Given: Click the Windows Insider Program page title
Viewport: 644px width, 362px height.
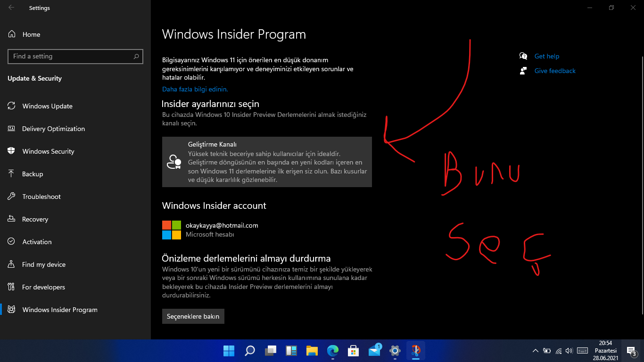Looking at the screenshot, I should click(x=234, y=34).
